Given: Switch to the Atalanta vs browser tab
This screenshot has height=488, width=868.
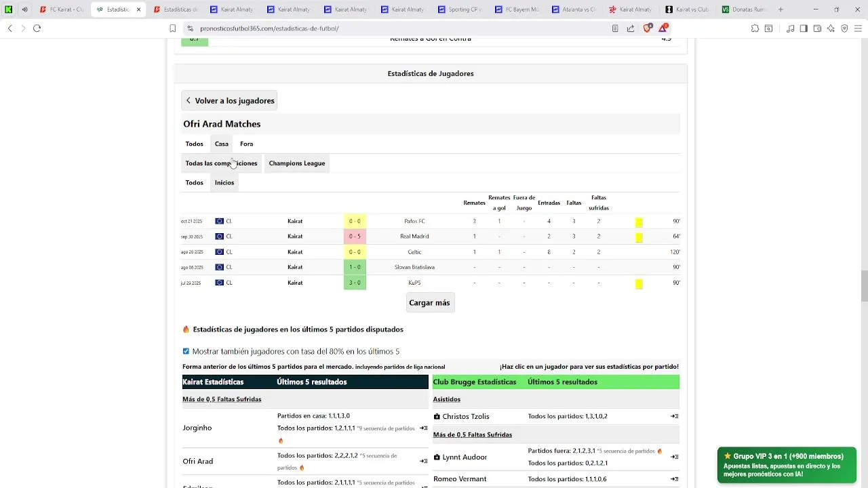Looking at the screenshot, I should pyautogui.click(x=575, y=9).
